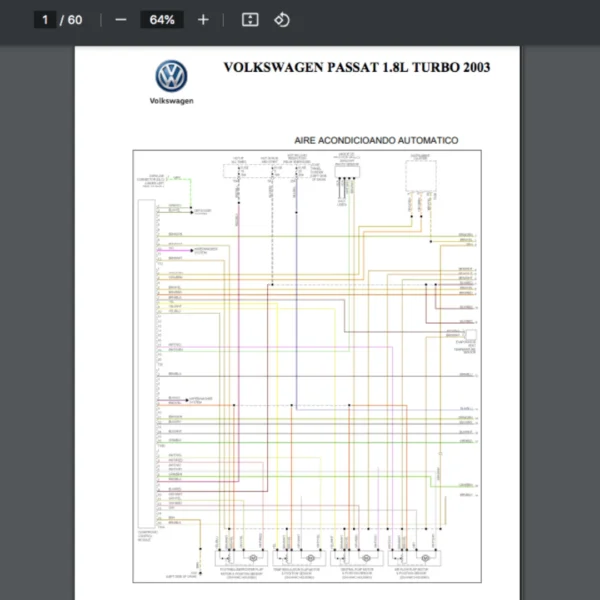Rotate the document with the rotate icon
This screenshot has width=600, height=600.
click(282, 20)
